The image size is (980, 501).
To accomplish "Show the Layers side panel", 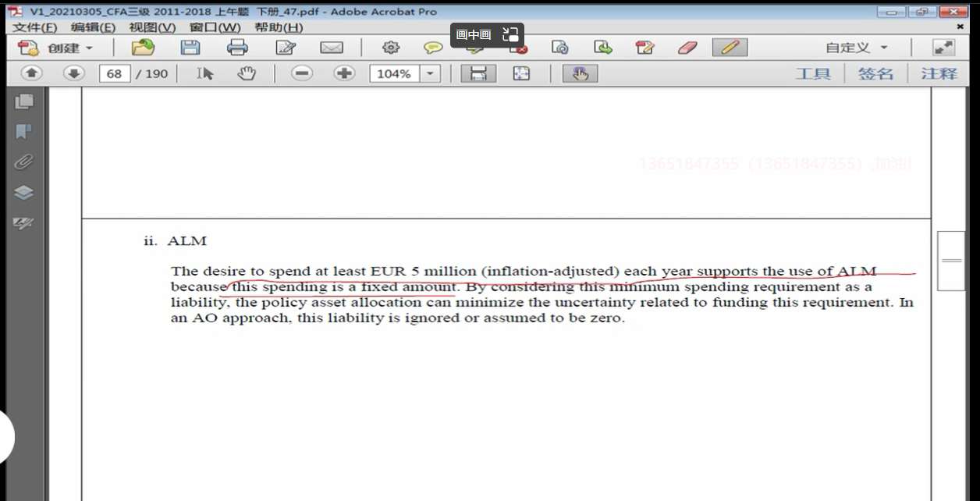I will point(24,193).
